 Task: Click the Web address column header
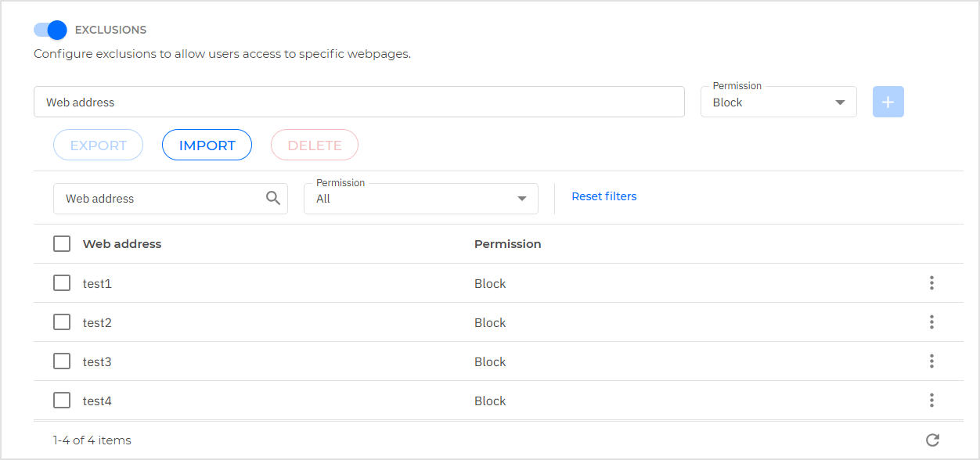[x=122, y=244]
